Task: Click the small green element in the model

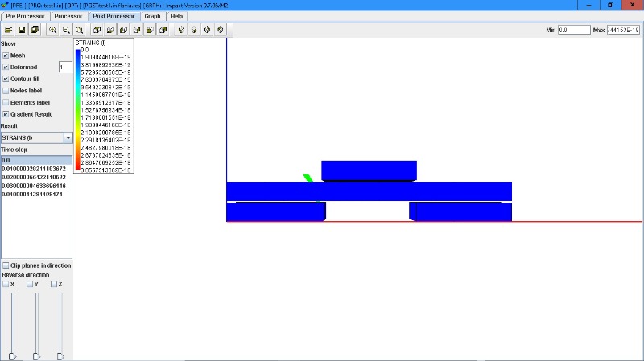Action: [x=308, y=178]
